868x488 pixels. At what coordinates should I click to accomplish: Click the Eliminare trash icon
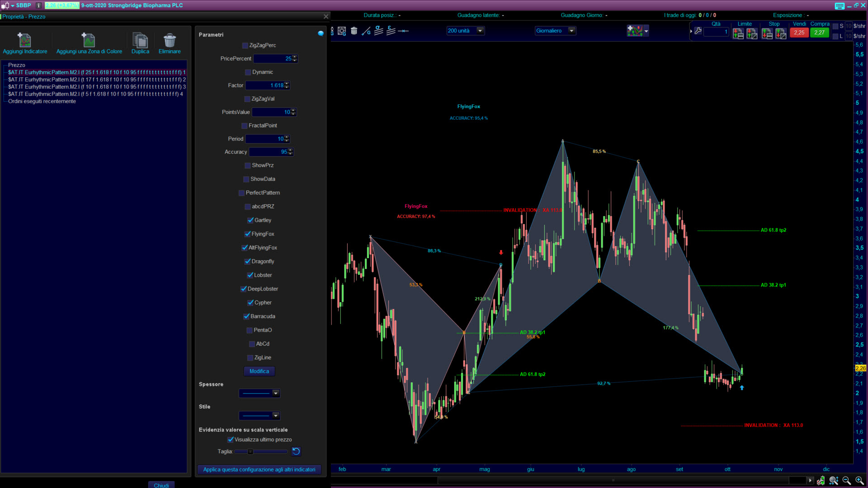(170, 40)
